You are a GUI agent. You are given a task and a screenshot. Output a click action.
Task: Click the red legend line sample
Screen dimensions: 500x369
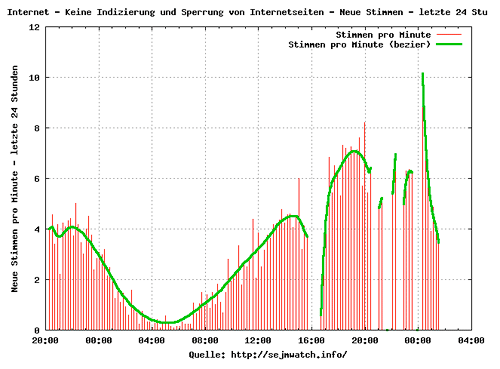pos(449,35)
